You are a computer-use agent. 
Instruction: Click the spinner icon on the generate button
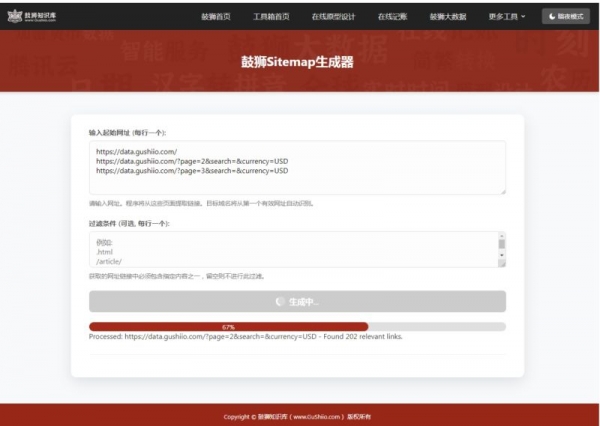pos(280,302)
